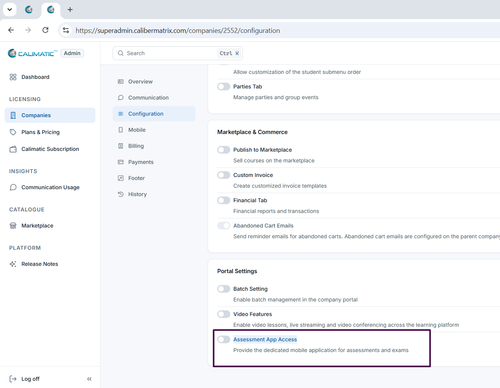
Task: Click the Plans & Pricing tag icon
Action: pyautogui.click(x=13, y=132)
